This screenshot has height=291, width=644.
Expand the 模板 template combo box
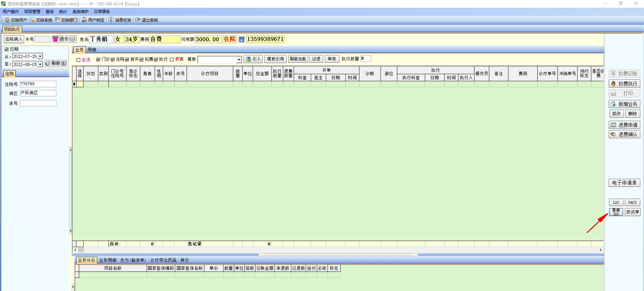click(x=239, y=60)
